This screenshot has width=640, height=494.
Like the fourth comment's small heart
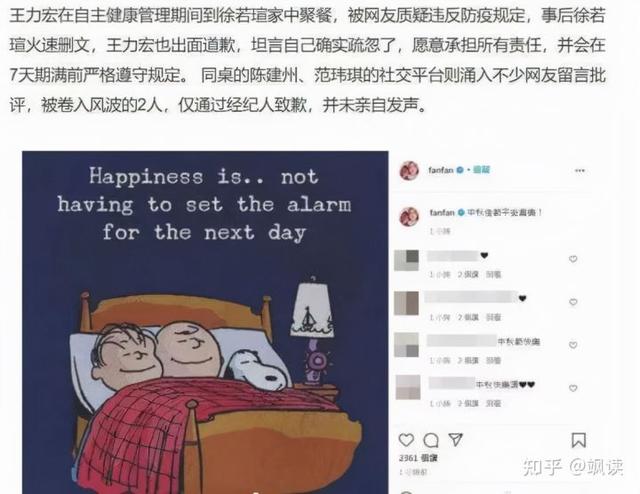(x=573, y=388)
